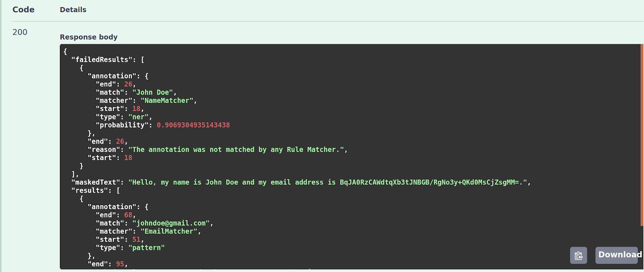The width and height of the screenshot is (644, 272).
Task: Click the "John Doe" match value
Action: click(153, 93)
